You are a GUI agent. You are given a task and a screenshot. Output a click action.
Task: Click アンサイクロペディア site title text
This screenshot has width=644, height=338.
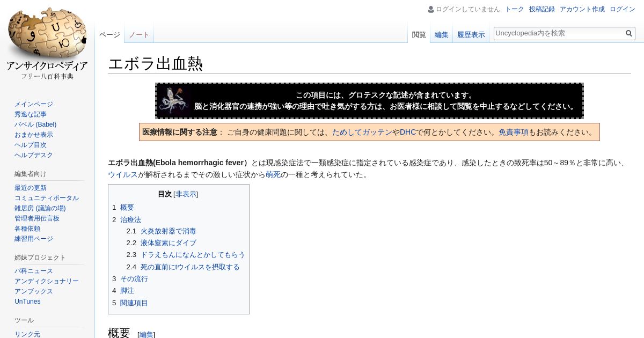click(x=47, y=66)
